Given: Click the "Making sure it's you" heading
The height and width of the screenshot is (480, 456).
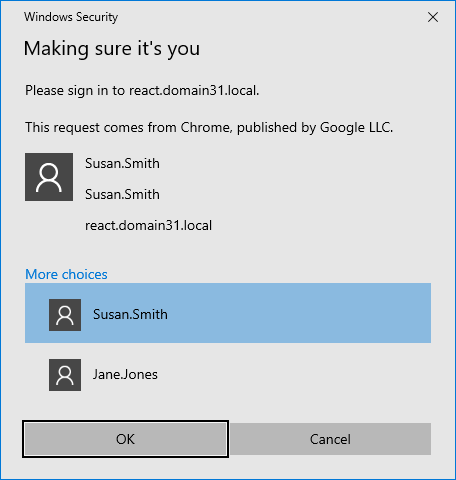Looking at the screenshot, I should point(112,49).
